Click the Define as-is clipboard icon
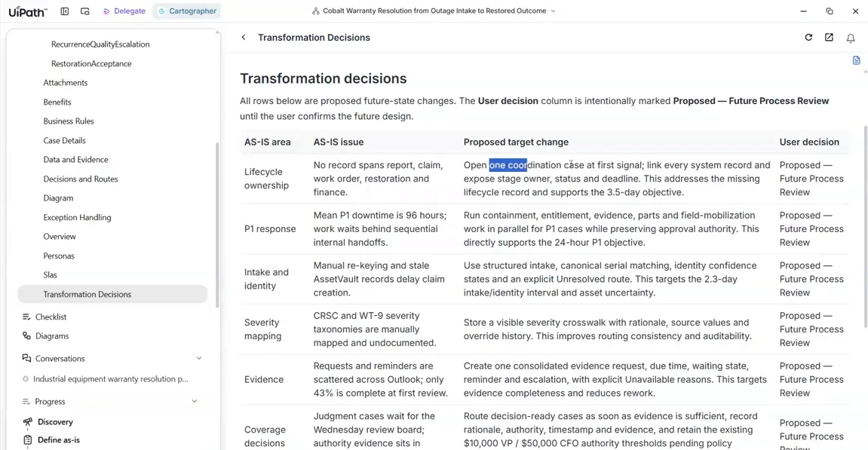This screenshot has width=868, height=450. click(27, 440)
